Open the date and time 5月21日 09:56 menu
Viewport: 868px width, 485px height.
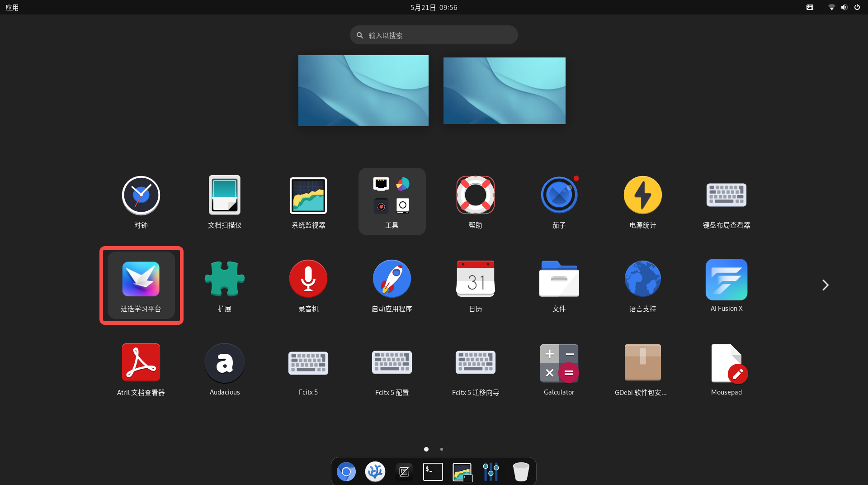[434, 7]
